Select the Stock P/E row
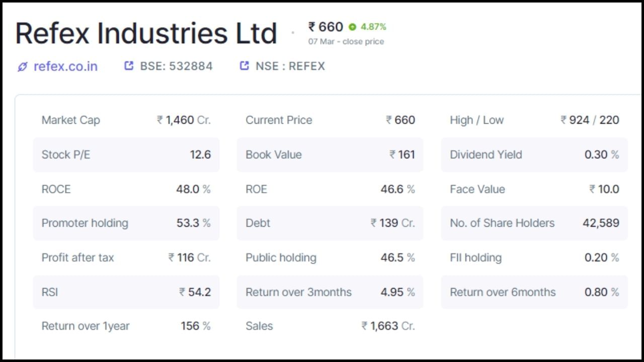The image size is (644, 362). tap(126, 155)
